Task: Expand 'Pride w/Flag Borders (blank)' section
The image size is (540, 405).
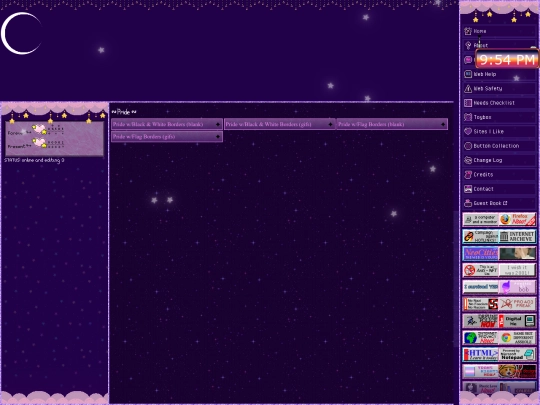Action: pos(392,124)
